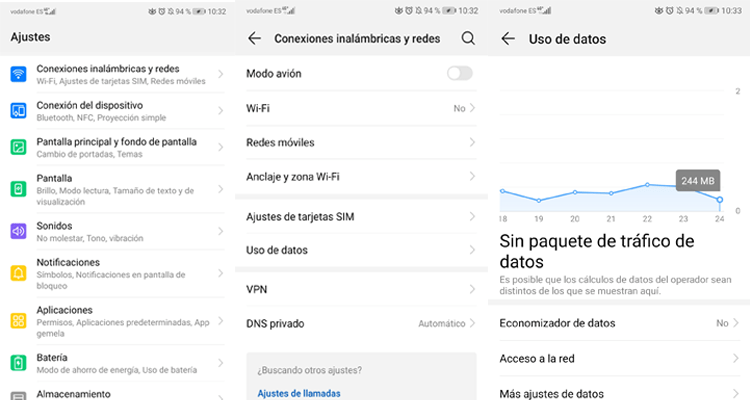This screenshot has width=750, height=400.
Task: Tap the VPN chevron
Action: [x=472, y=289]
